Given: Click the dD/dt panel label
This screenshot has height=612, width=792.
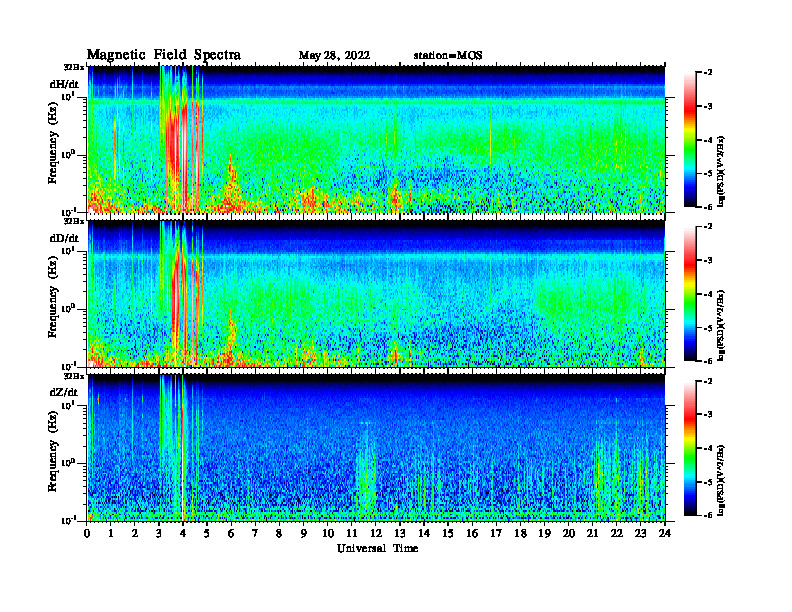Looking at the screenshot, I should pos(64,238).
